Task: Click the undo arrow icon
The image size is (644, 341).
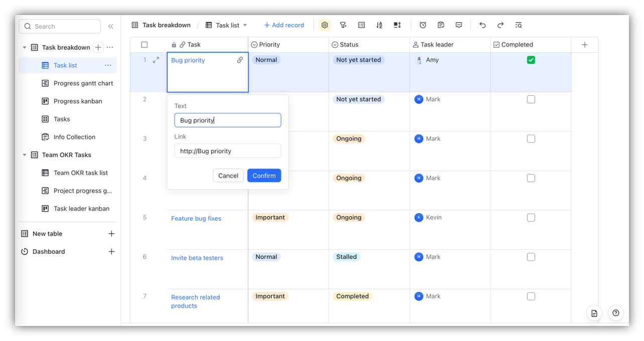Action: click(482, 25)
